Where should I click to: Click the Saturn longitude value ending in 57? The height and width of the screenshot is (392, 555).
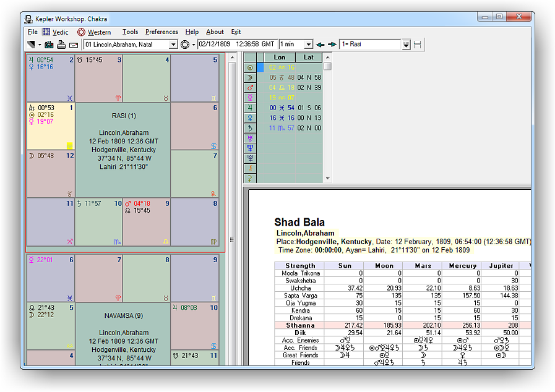(x=282, y=128)
